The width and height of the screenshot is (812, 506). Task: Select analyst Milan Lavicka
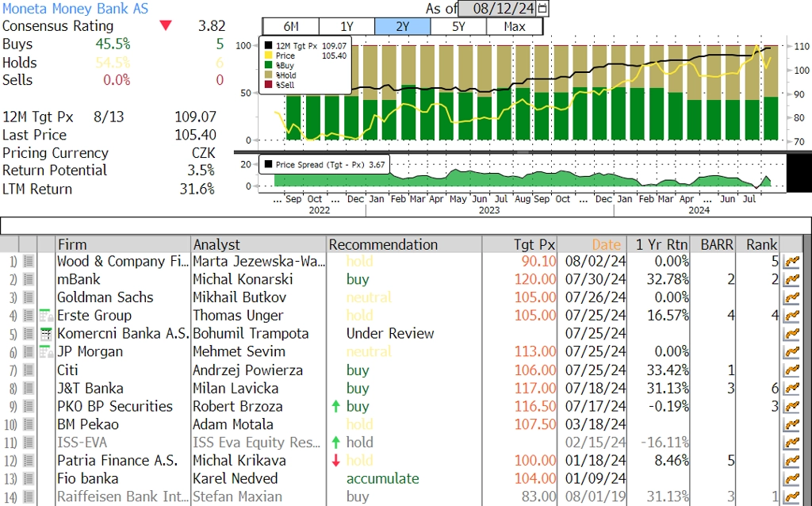coord(236,389)
